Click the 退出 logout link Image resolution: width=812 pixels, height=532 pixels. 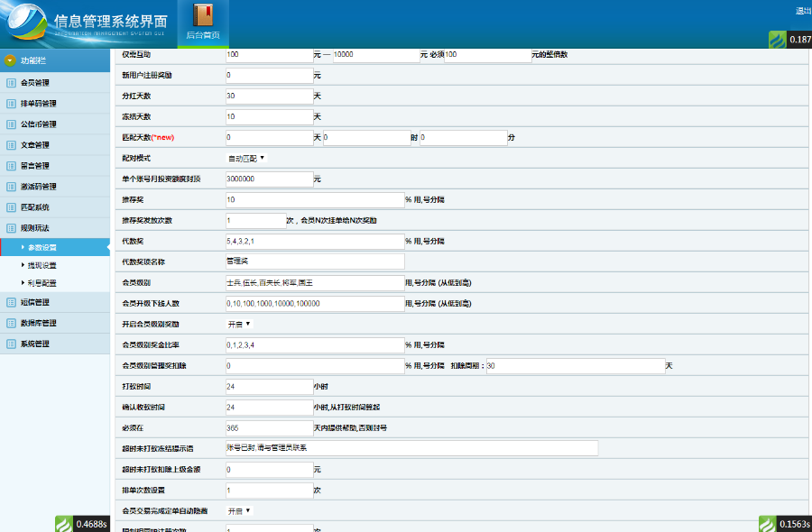click(x=802, y=11)
